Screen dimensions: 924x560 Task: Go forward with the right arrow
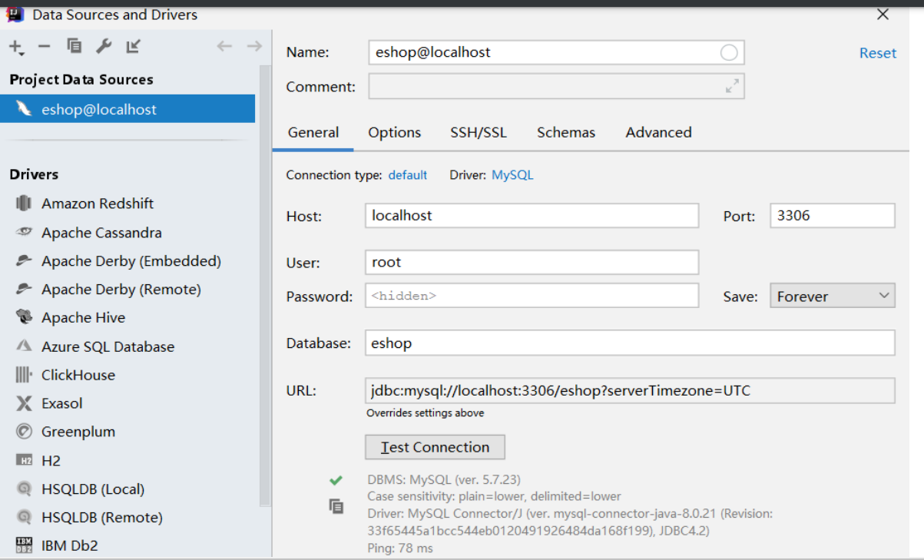tap(254, 46)
